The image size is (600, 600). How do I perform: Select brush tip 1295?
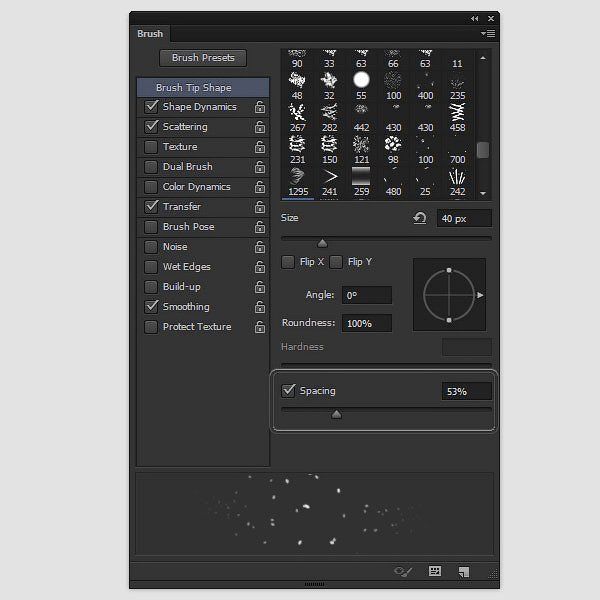click(298, 182)
